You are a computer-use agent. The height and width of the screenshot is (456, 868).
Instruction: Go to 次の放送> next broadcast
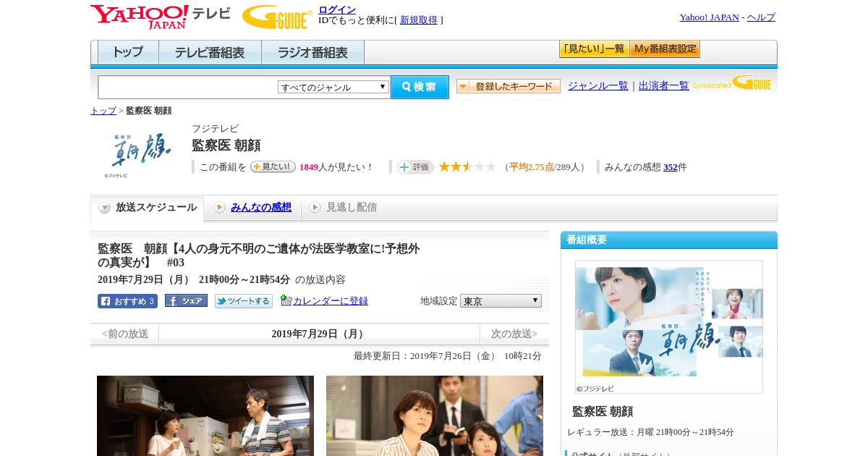[x=514, y=334]
